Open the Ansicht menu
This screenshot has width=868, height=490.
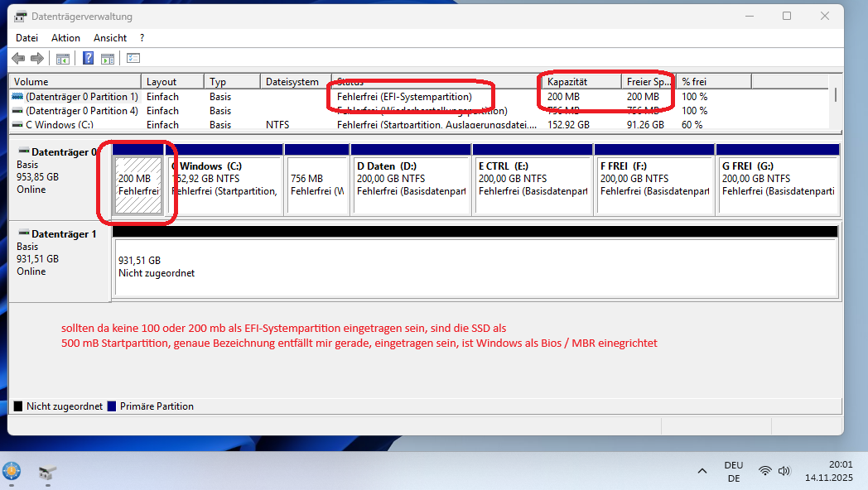point(109,37)
